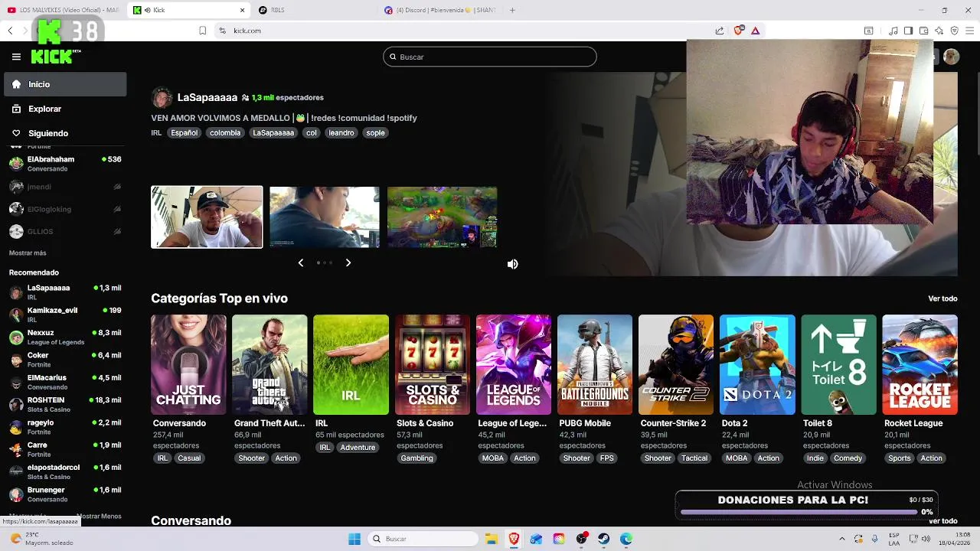Open Steam from the taskbar
The width and height of the screenshot is (980, 551).
pos(604,539)
